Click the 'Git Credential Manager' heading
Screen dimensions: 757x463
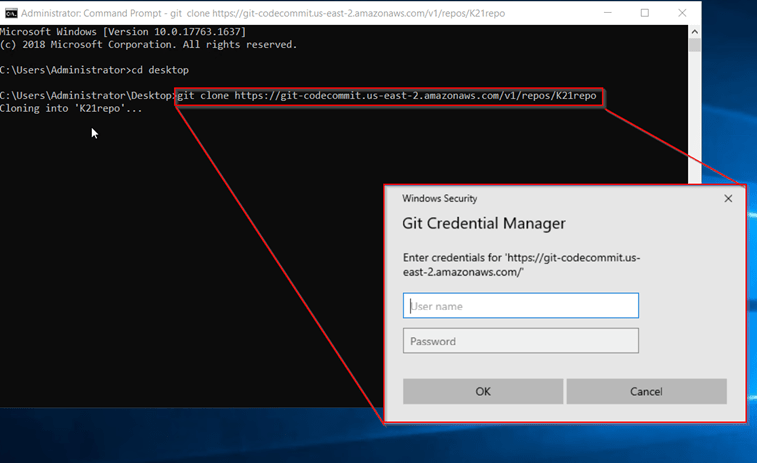coord(484,223)
